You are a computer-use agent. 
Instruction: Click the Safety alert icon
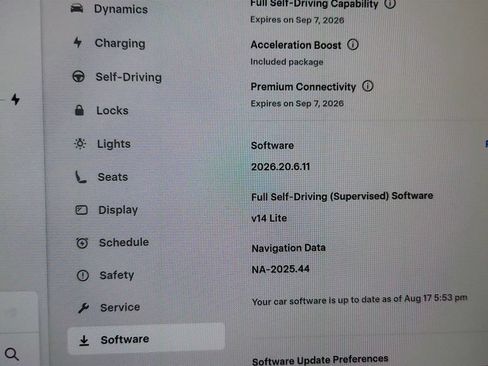click(x=83, y=275)
